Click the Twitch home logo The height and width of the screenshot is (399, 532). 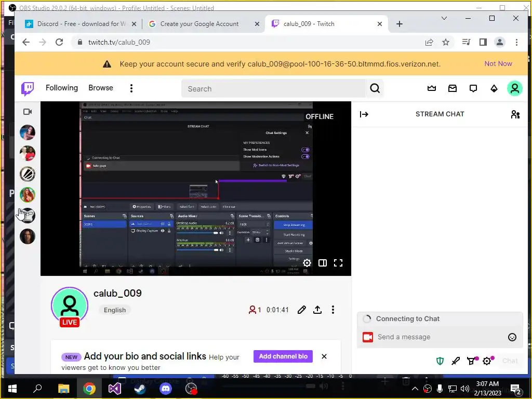pos(28,88)
